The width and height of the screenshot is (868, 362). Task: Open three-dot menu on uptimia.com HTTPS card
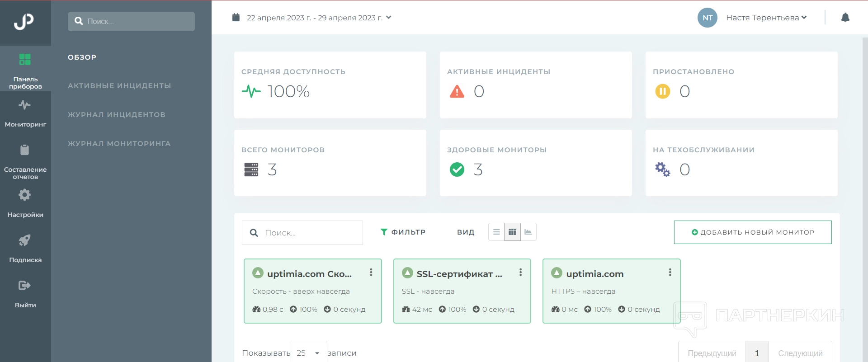(670, 272)
